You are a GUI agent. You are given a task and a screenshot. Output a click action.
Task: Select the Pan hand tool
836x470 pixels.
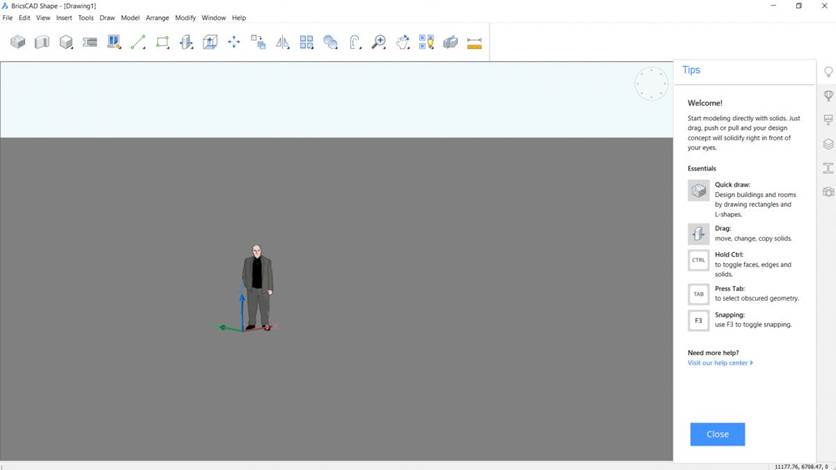[403, 42]
